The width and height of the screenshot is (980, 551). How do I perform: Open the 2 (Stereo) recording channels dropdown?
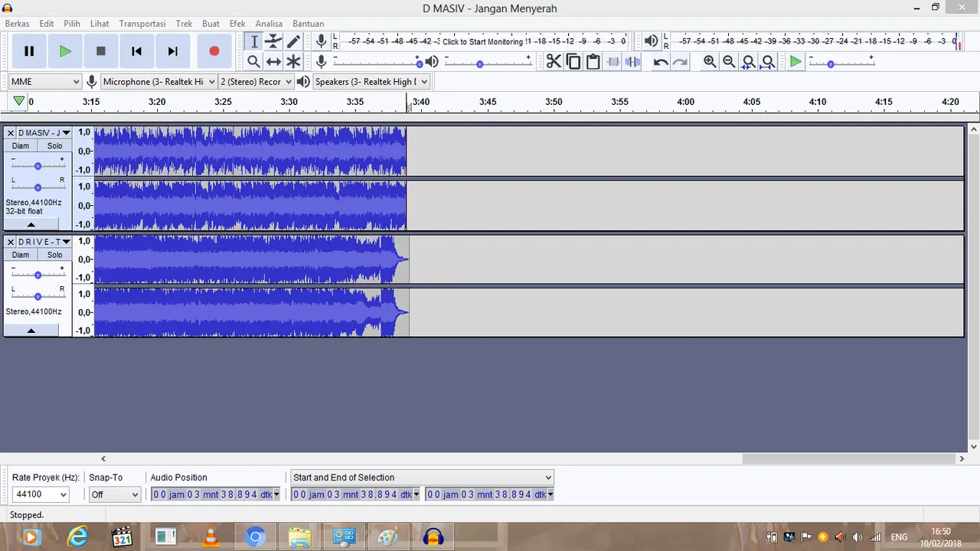coord(256,81)
